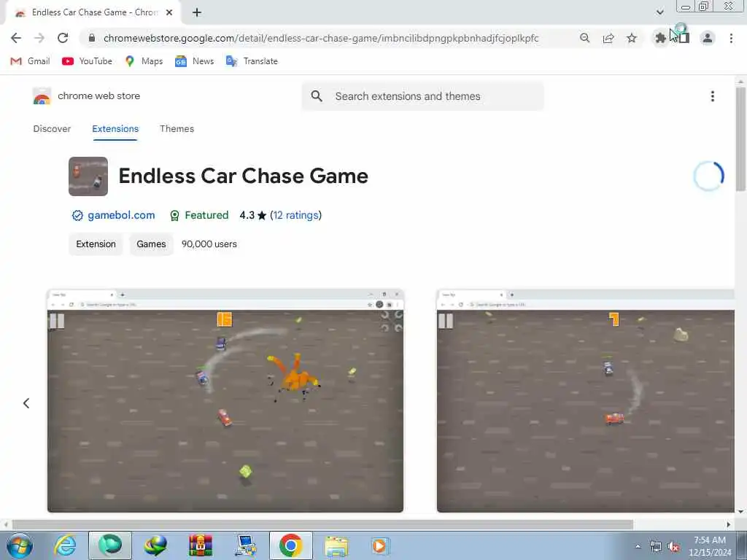Open the zoom magnifier in address bar
Viewport: 747px width, 560px height.
click(584, 38)
